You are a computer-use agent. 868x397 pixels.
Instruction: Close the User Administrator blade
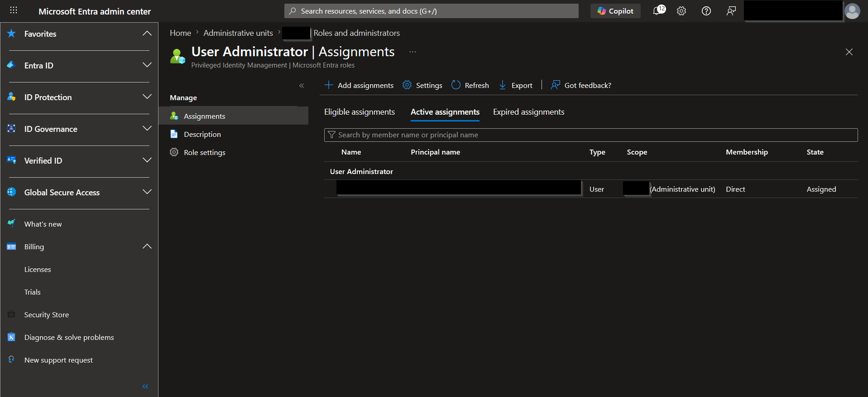coord(849,52)
